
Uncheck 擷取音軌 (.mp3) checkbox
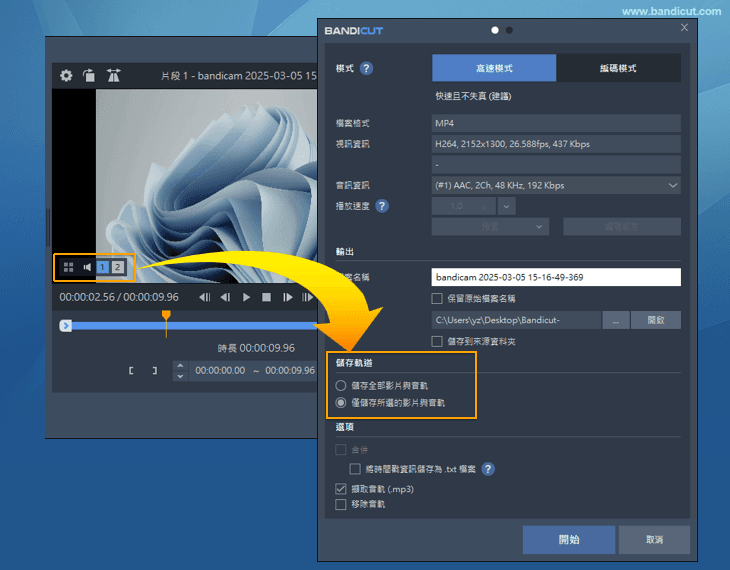point(341,489)
